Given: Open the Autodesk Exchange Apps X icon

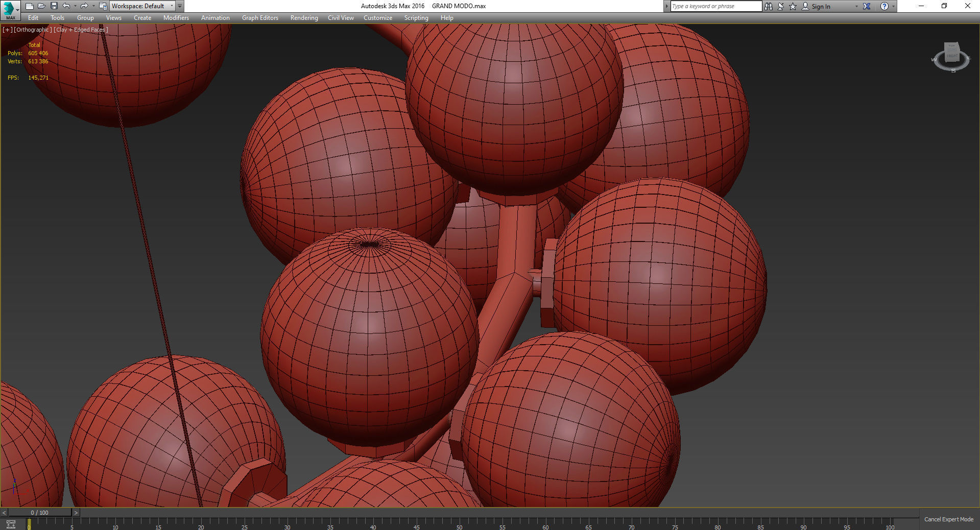Looking at the screenshot, I should (867, 6).
